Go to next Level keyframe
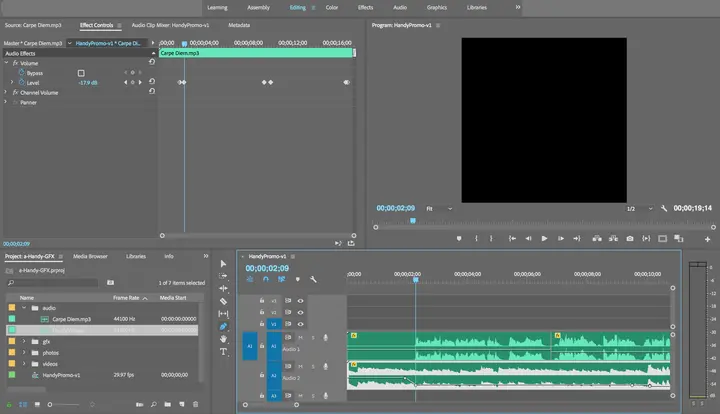This screenshot has height=414, width=720. coord(140,83)
